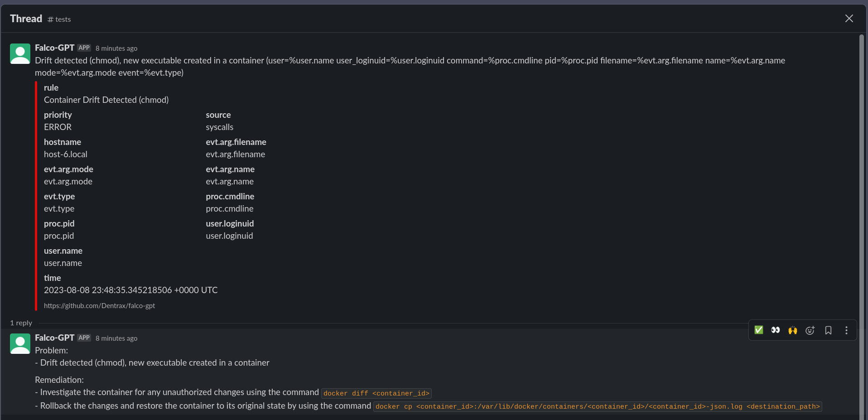
Task: Click APP badge on first message
Action: click(84, 48)
